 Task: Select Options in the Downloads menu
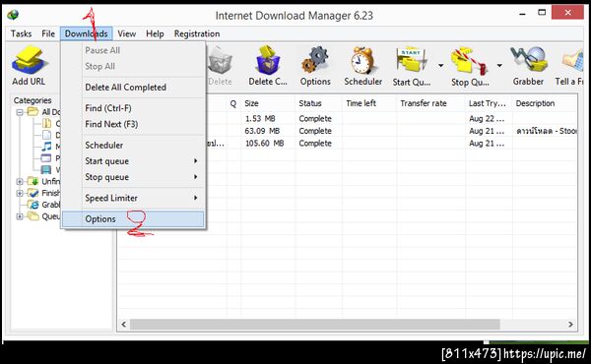click(133, 219)
